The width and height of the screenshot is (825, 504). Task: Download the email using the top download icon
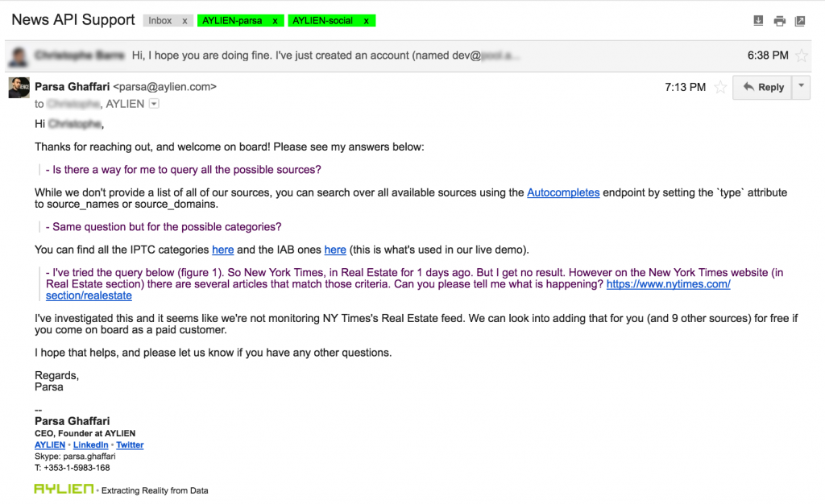(x=757, y=20)
